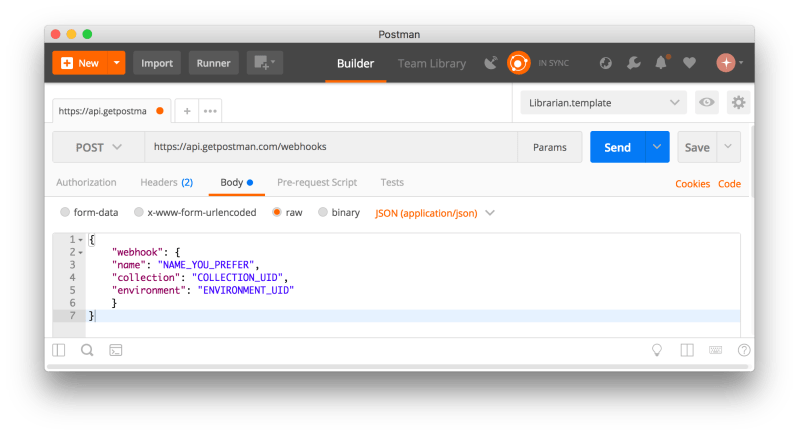Viewport: 799px width, 435px height.
Task: Click the environment quick look eye icon
Action: 706,103
